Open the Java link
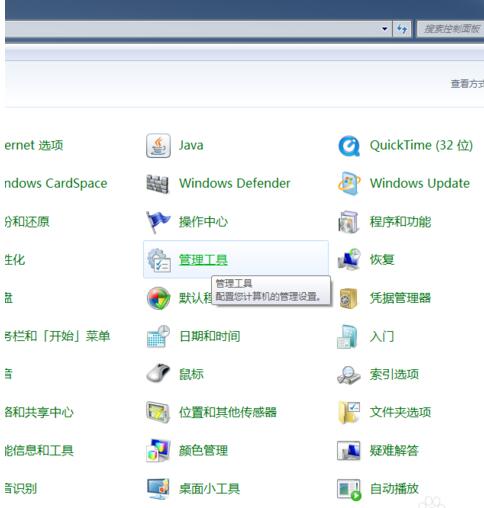 coord(191,145)
